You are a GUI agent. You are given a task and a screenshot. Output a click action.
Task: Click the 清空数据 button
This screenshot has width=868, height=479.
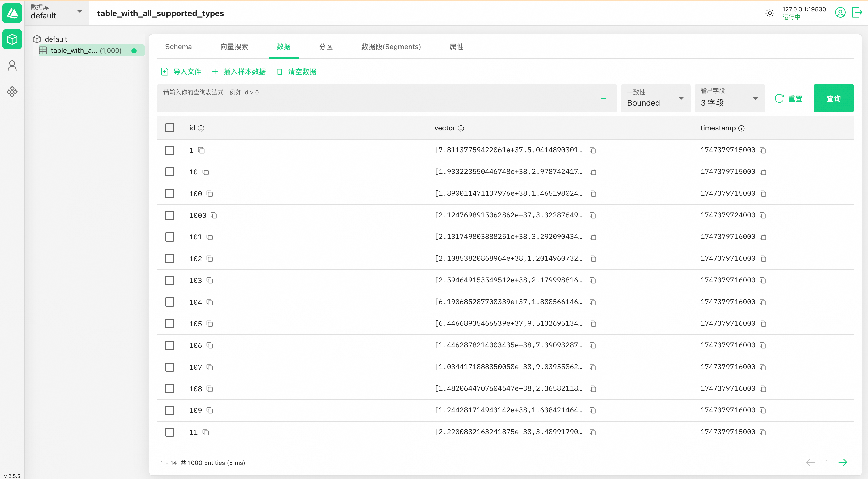click(x=296, y=72)
